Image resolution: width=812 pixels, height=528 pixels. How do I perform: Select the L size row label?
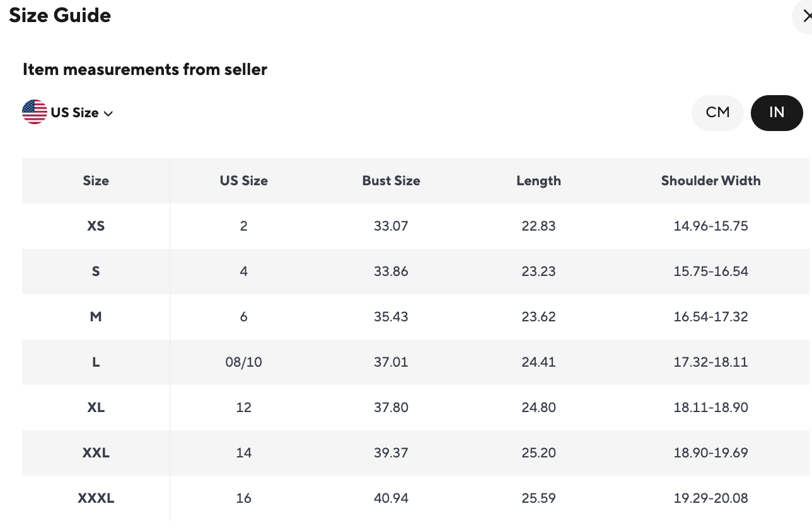coord(96,362)
